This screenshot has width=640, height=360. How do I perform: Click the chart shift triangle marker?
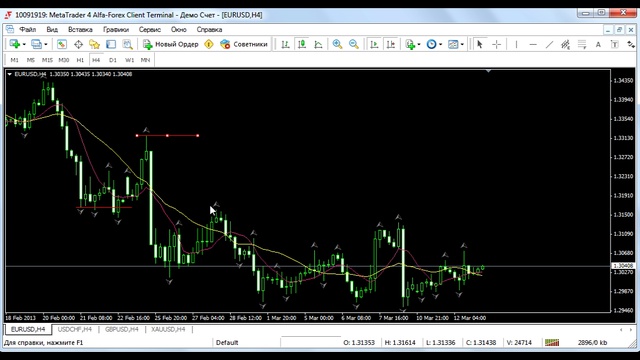tap(488, 71)
